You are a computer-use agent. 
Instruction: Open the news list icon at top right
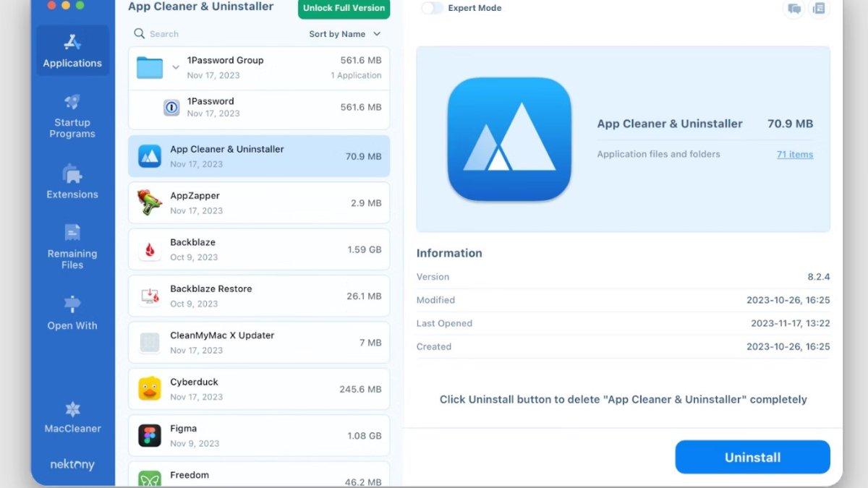click(x=819, y=9)
